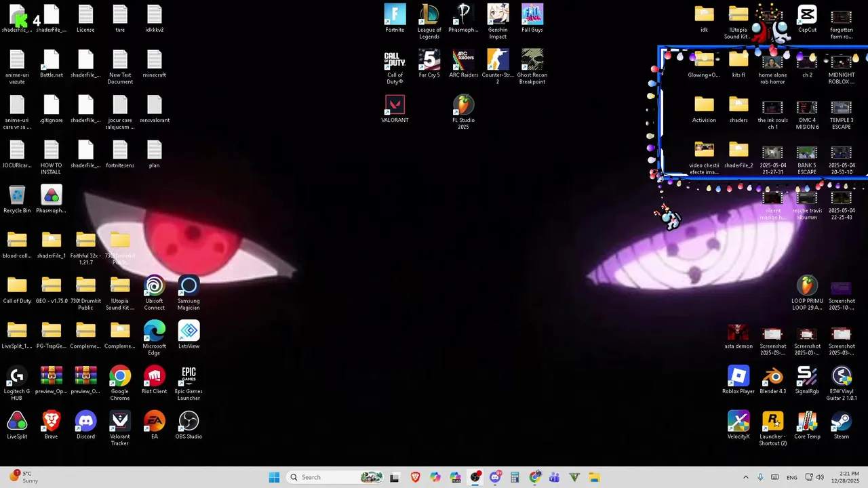This screenshot has height=488, width=868.
Task: Select the 'minecraft' text file
Action: click(x=154, y=64)
